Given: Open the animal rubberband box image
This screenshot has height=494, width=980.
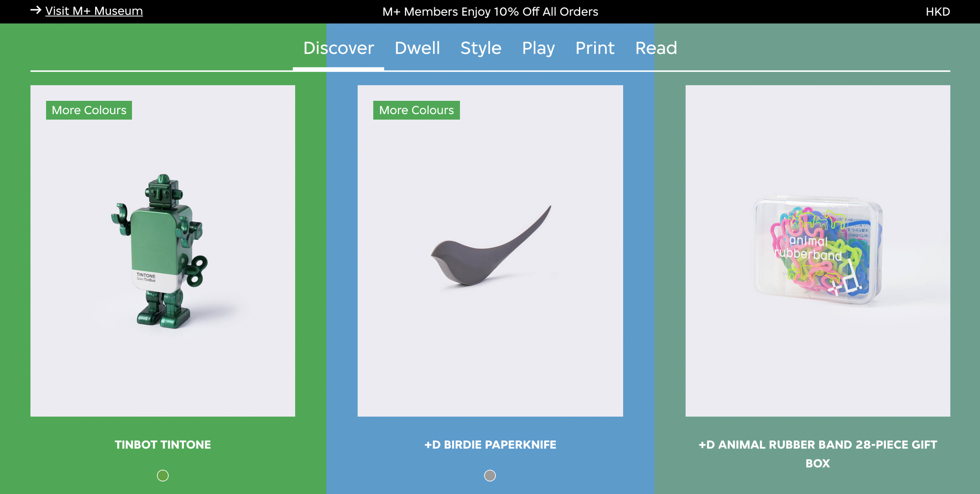Looking at the screenshot, I should click(x=817, y=251).
